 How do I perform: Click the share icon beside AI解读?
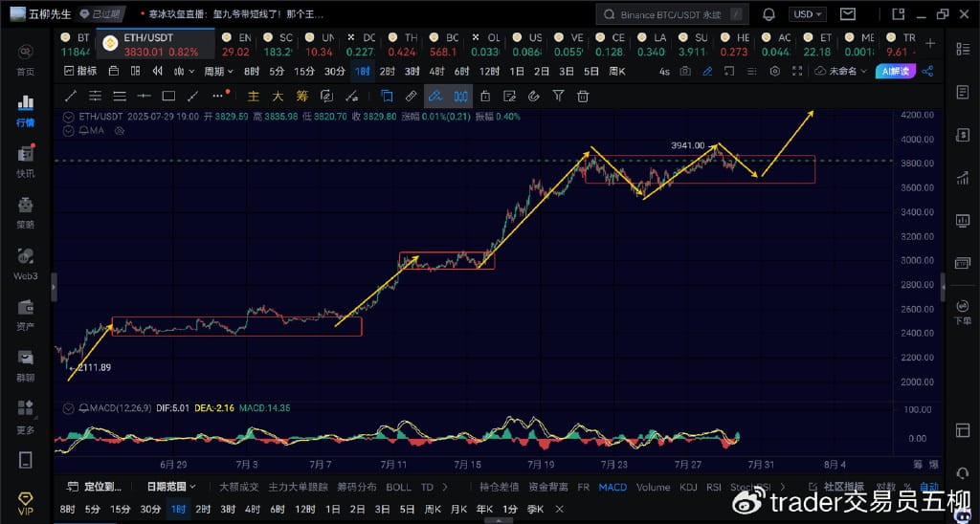(x=927, y=71)
